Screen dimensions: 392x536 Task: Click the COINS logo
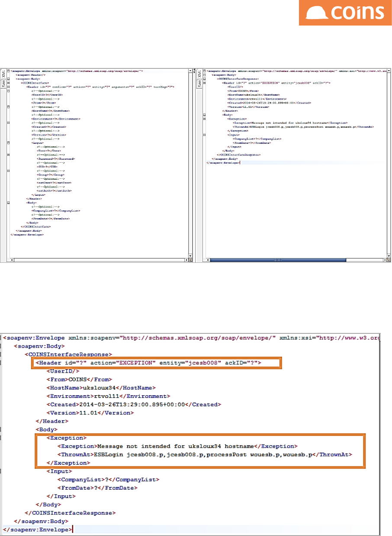345,13
